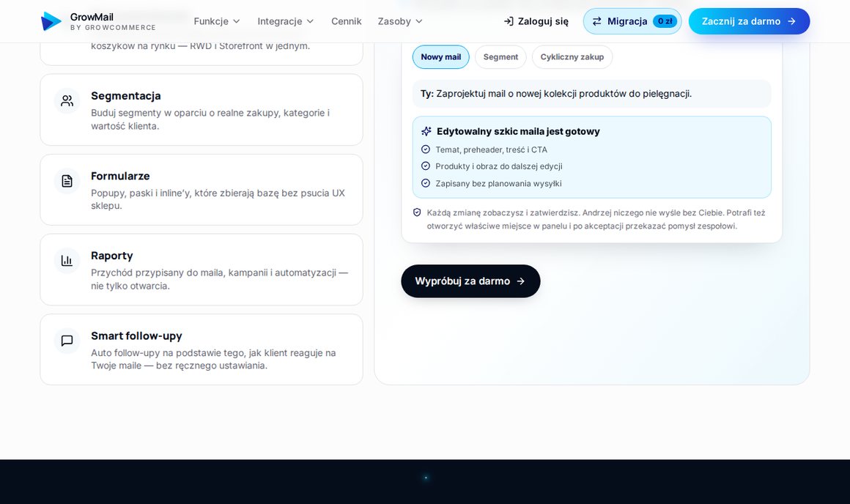Screen dimensions: 850x504
Task: Click the arrow icon in Wypróbuj za darmo
Action: [x=521, y=281]
